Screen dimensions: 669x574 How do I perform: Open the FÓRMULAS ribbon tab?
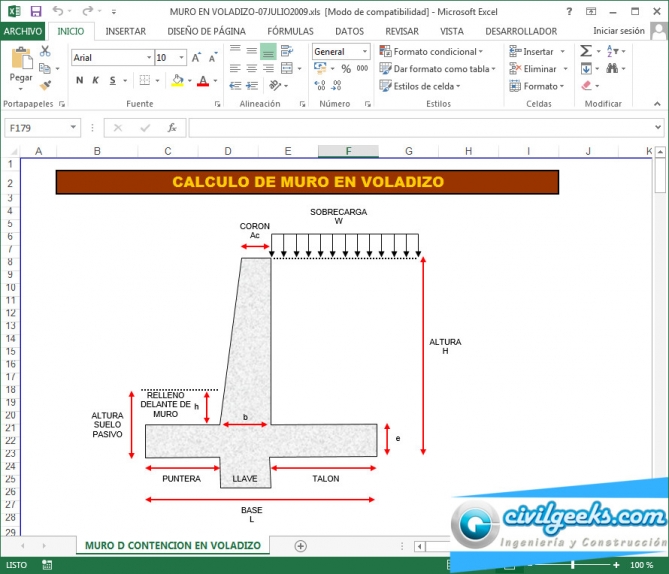coord(290,31)
